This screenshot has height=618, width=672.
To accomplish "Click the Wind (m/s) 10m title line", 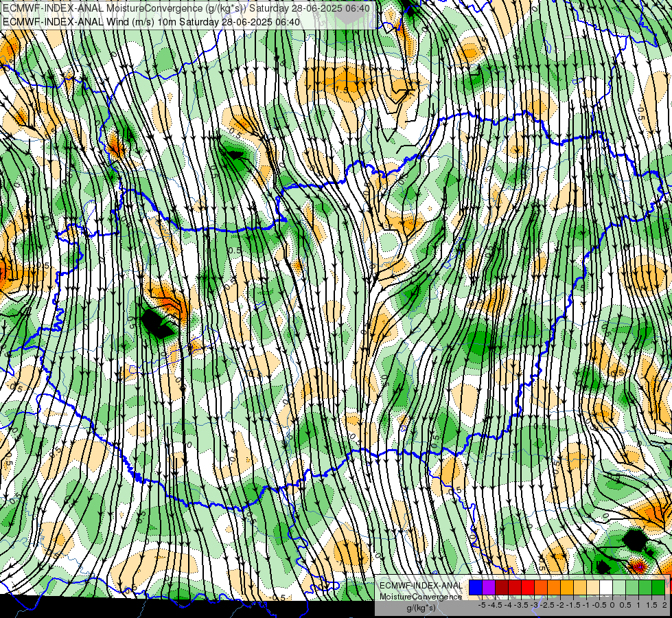I will pos(151,22).
